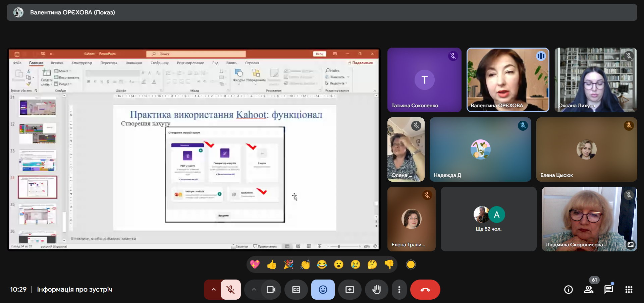Click the present screen button
644x303 pixels.
(x=350, y=290)
